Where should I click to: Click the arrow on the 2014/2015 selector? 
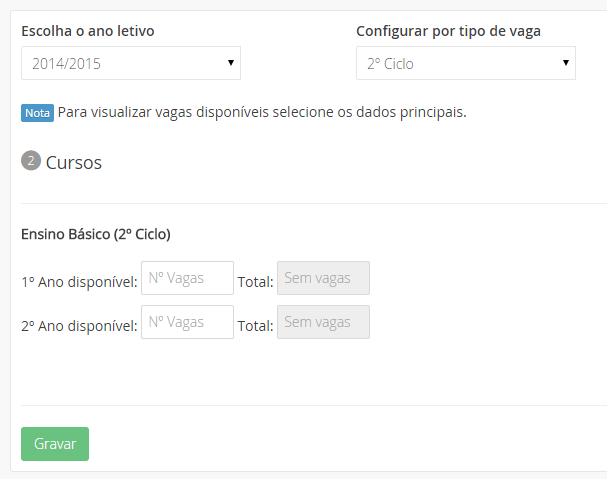point(231,63)
